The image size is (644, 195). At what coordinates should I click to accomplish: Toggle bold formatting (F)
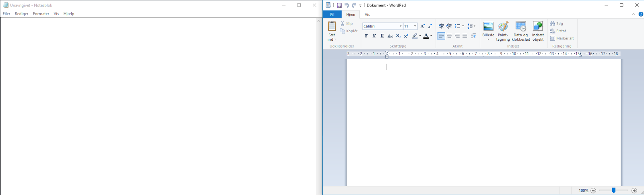[x=366, y=36]
